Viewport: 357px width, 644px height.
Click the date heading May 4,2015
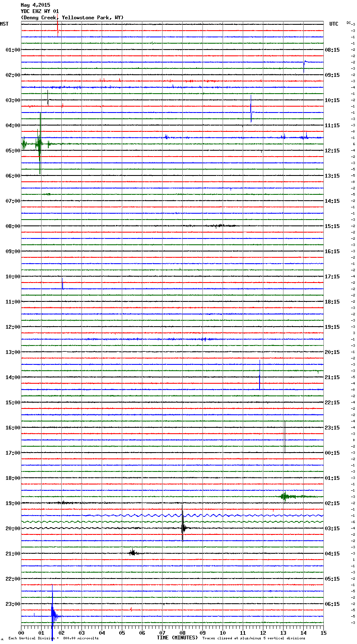(x=35, y=5)
